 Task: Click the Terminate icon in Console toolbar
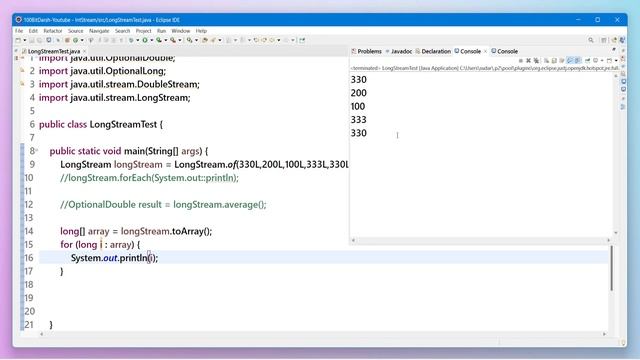521,60
